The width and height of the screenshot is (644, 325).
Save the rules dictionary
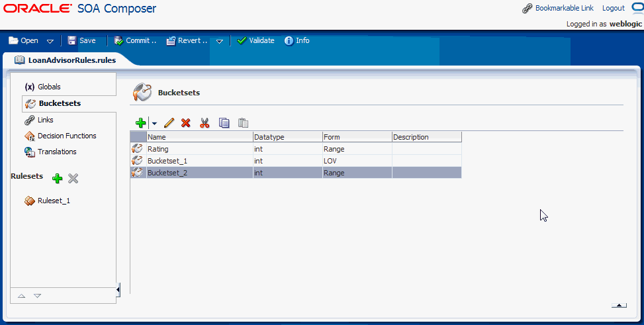81,40
